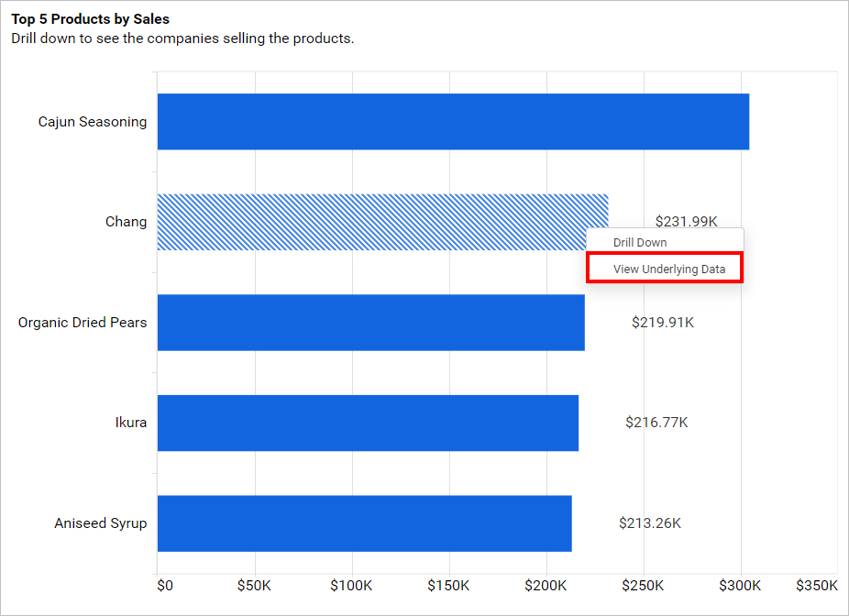Click the Chang category label
This screenshot has width=849, height=616.
coord(126,222)
